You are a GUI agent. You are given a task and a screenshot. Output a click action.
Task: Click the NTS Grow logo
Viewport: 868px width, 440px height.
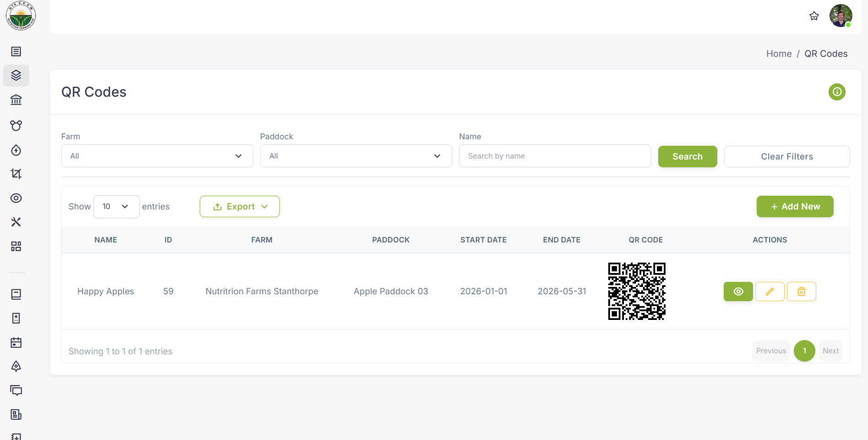21,16
